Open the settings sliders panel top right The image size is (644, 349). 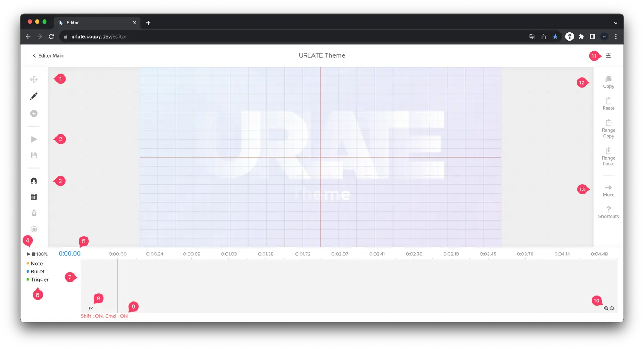click(x=608, y=55)
